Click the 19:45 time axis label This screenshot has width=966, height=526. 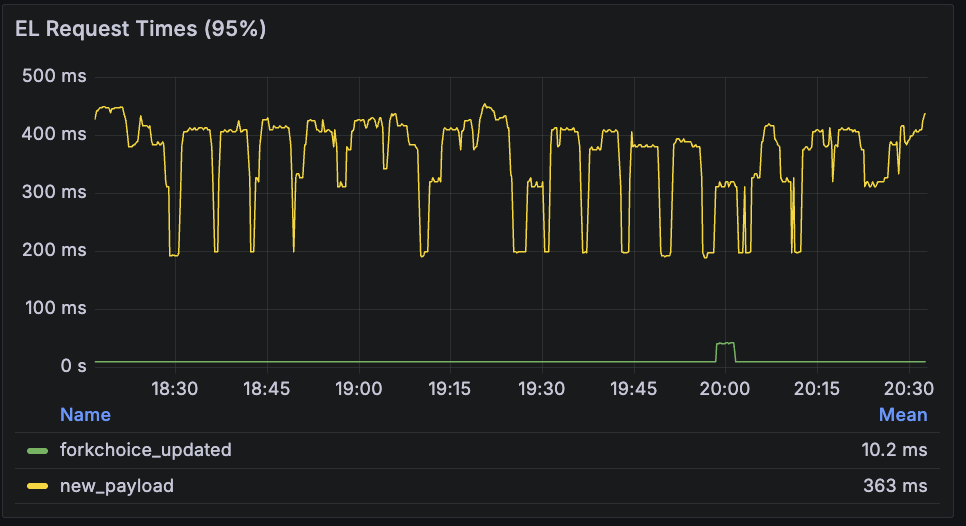[x=633, y=388]
